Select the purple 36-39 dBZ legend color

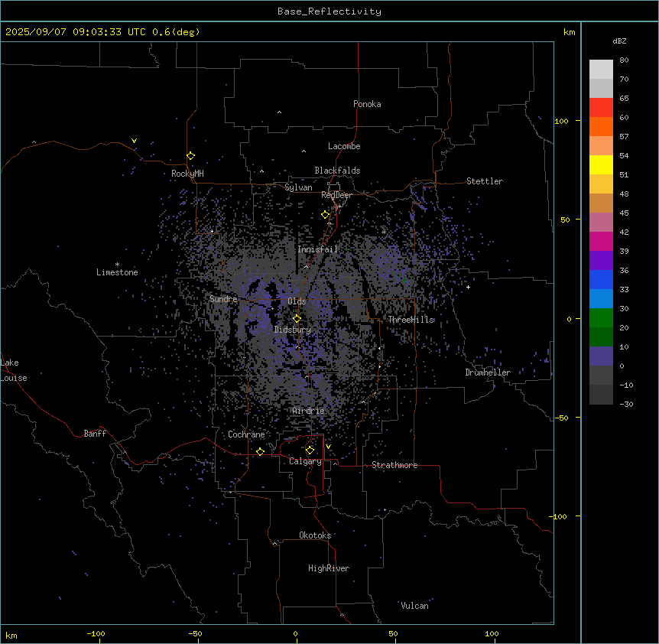(x=601, y=261)
